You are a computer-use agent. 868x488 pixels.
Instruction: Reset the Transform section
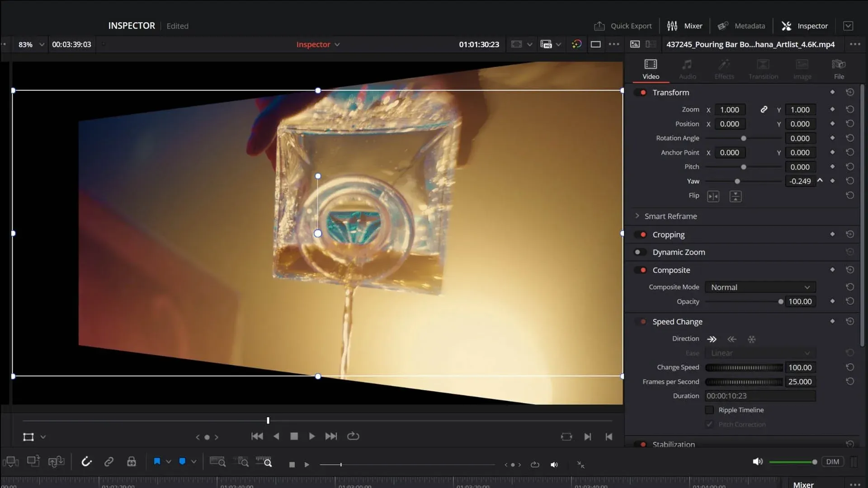coord(850,92)
